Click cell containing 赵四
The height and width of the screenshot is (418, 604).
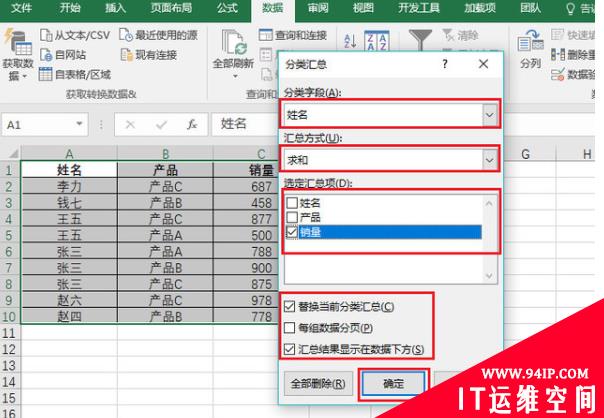tap(69, 316)
